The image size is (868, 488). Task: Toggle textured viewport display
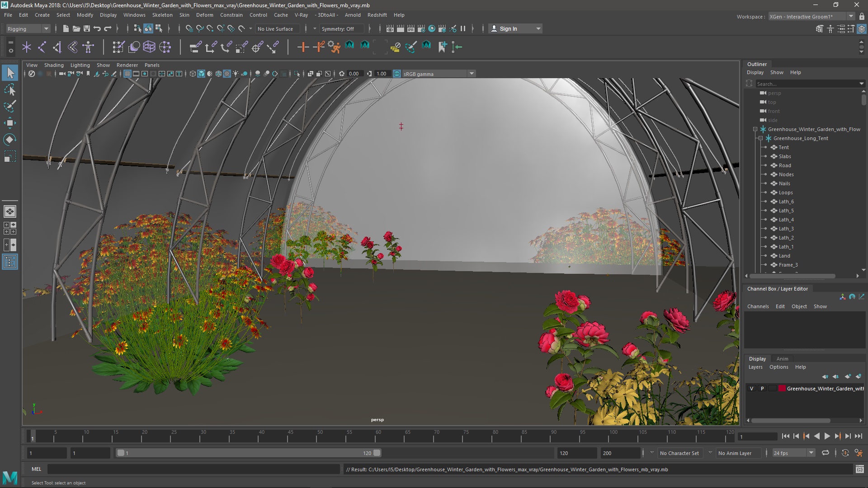coord(227,74)
